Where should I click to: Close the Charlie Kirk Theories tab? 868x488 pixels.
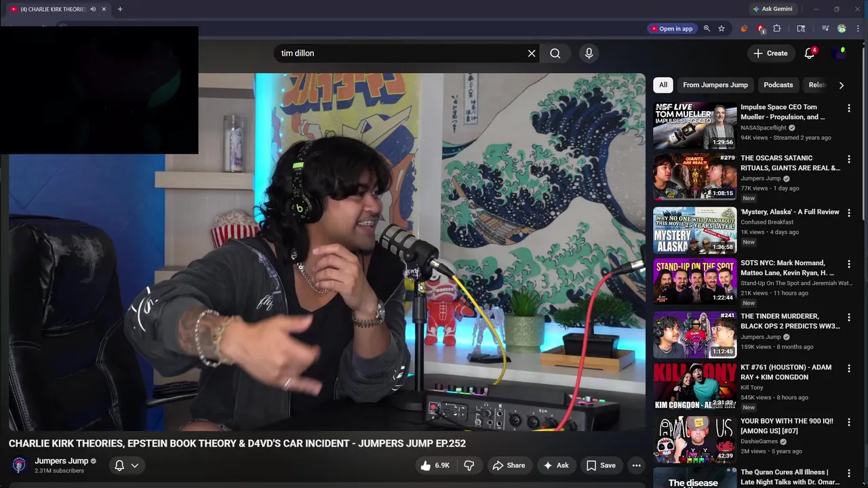click(104, 9)
